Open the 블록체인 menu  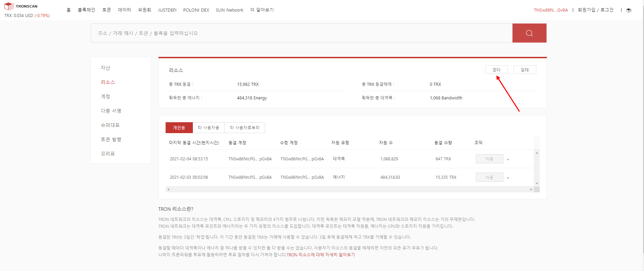pyautogui.click(x=86, y=10)
